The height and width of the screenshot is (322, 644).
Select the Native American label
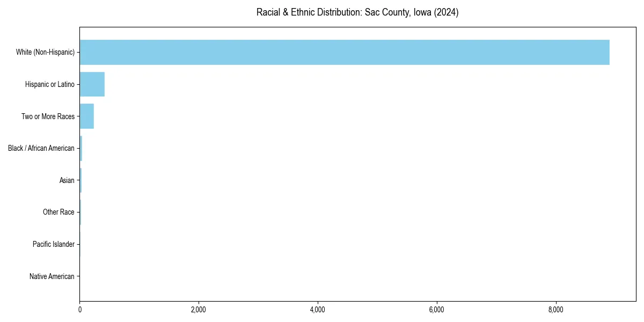[53, 276]
